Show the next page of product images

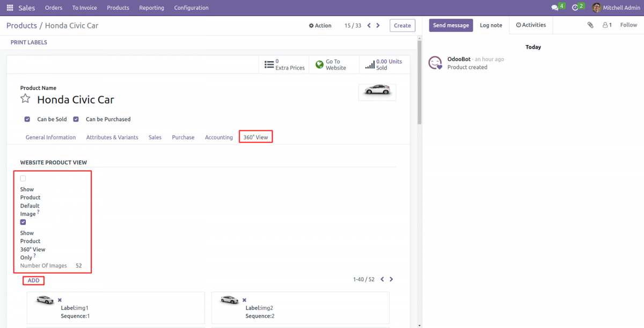click(391, 279)
